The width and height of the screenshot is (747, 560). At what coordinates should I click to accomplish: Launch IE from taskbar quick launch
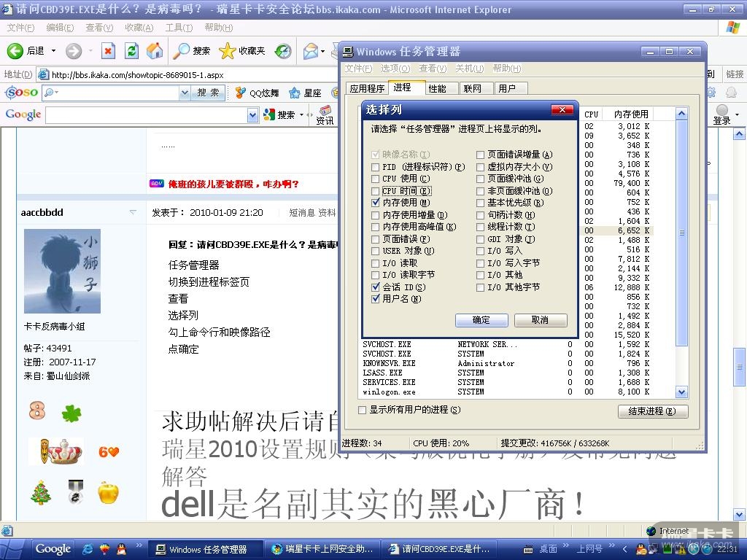pos(88,549)
